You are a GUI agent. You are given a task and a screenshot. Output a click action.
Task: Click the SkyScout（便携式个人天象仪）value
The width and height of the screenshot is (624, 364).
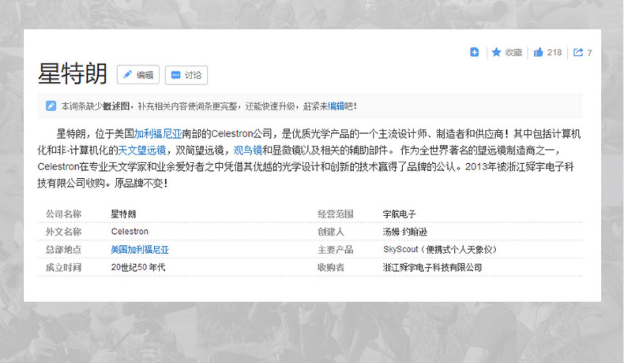tap(440, 249)
